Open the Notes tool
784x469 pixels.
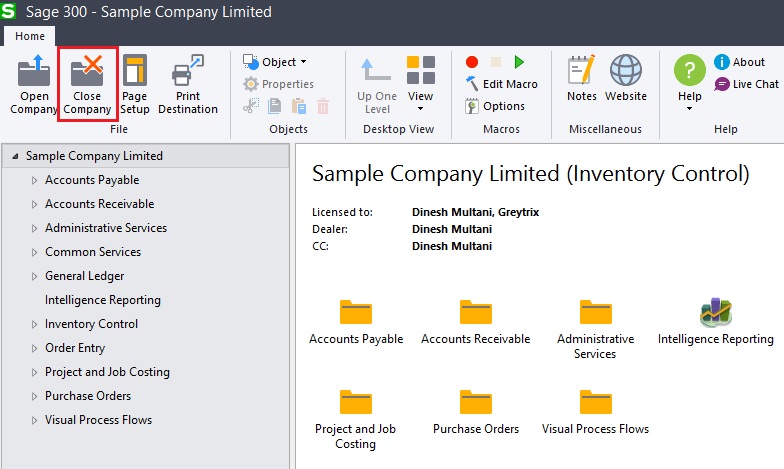[x=582, y=78]
